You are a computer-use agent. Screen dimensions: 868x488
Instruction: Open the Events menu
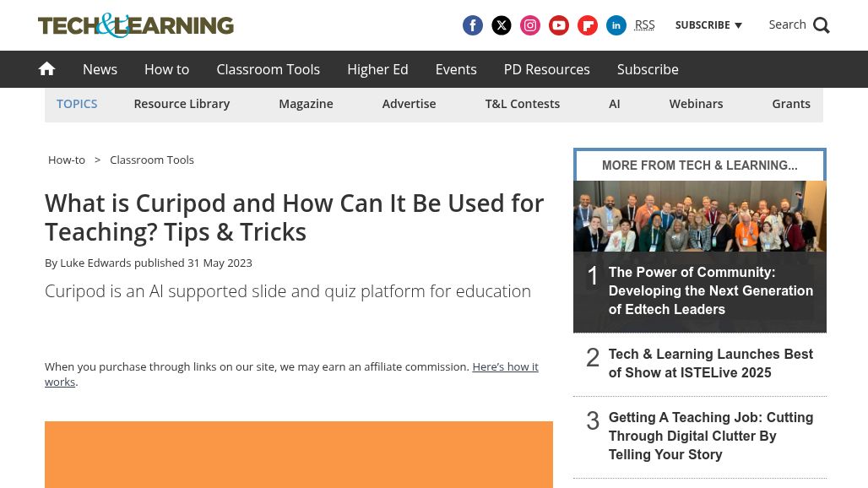click(456, 69)
